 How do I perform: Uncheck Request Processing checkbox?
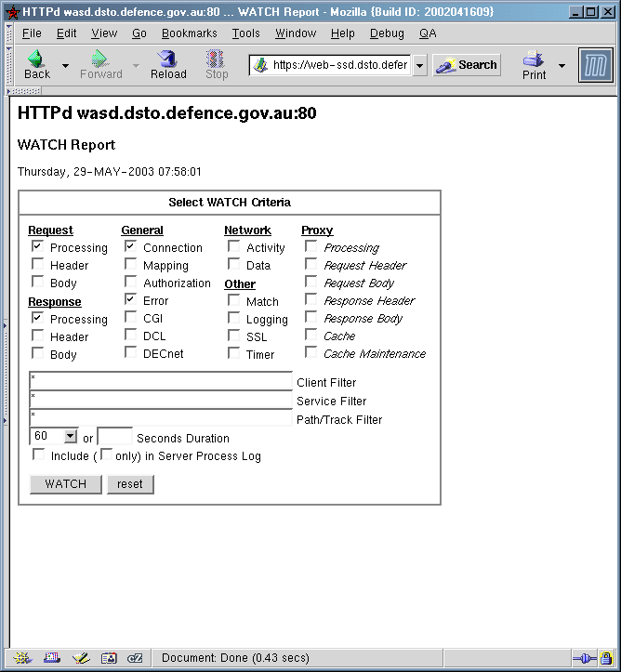pos(38,246)
